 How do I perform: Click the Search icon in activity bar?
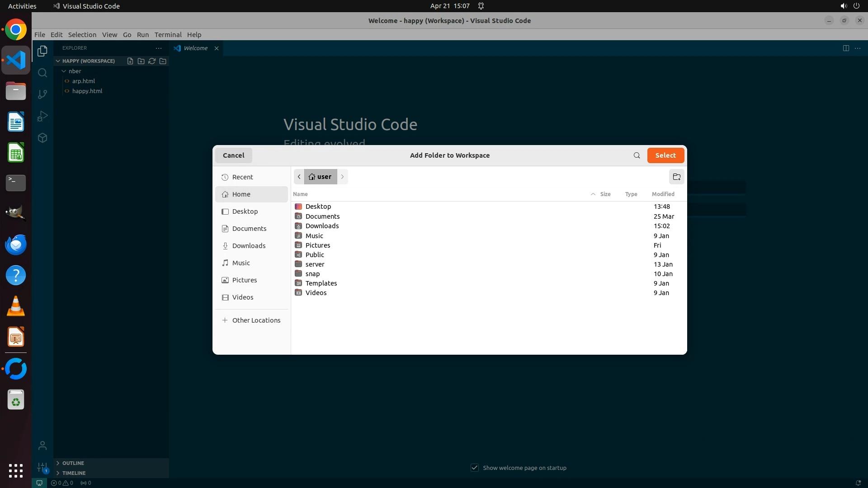pos(42,73)
